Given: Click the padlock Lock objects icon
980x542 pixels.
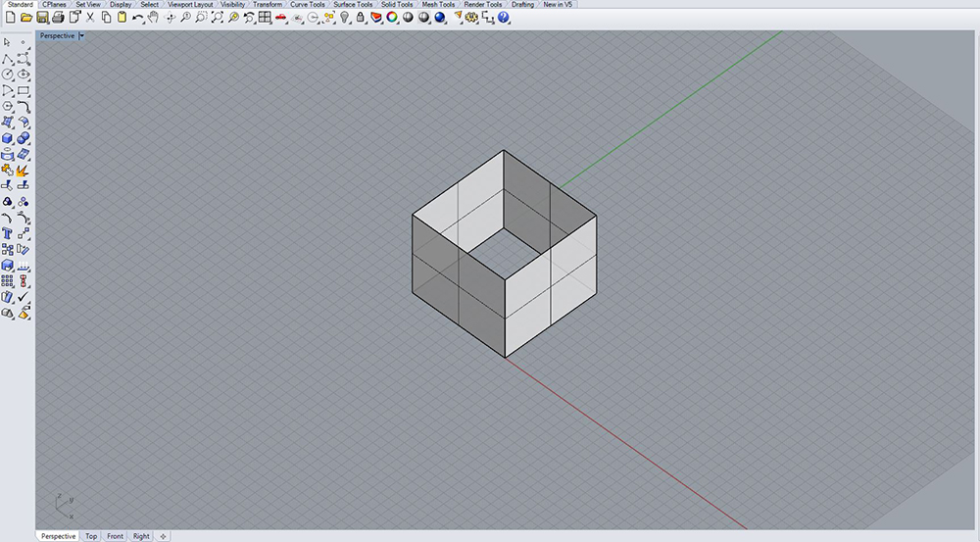Looking at the screenshot, I should pyautogui.click(x=361, y=18).
